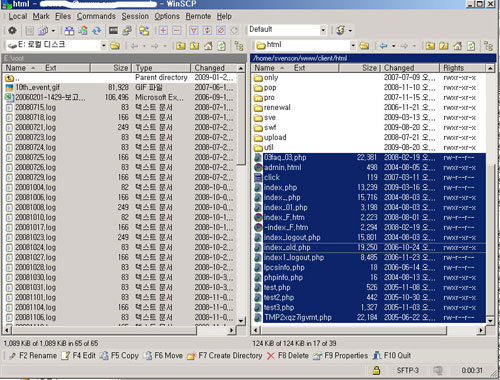Click the local parent directory icon
500x380 pixels.
181,46
